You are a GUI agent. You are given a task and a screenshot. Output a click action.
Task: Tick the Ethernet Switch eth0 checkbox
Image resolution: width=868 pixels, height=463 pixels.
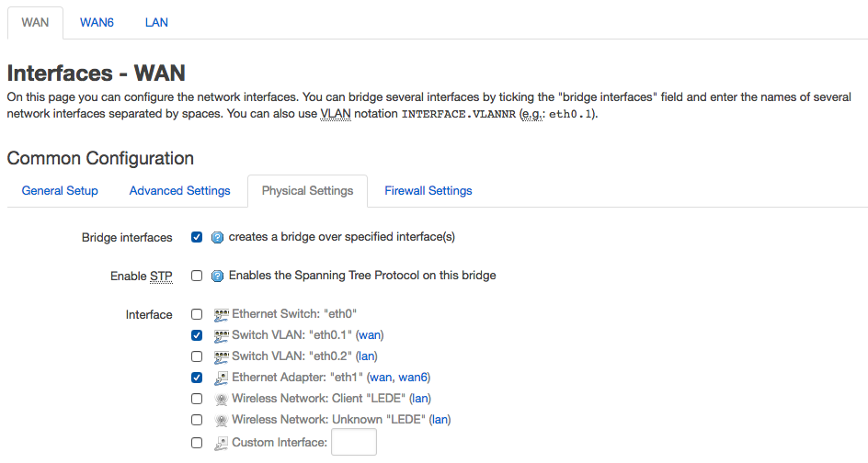[x=197, y=314]
